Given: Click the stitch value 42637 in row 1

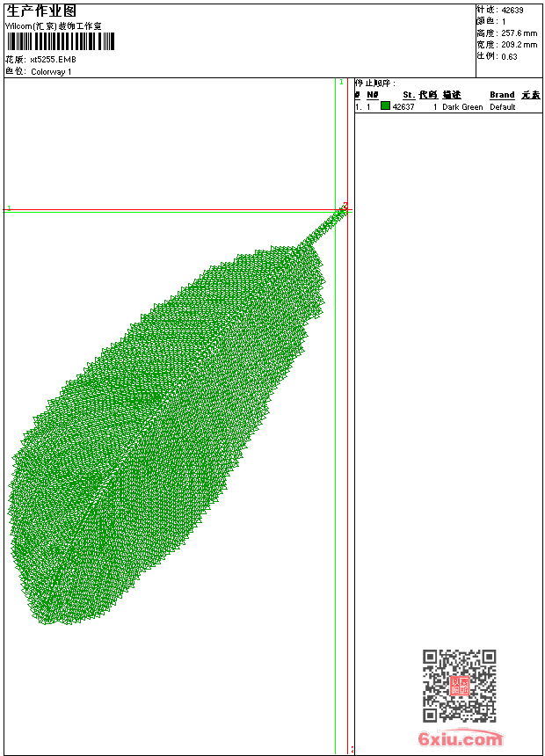Looking at the screenshot, I should (403, 107).
